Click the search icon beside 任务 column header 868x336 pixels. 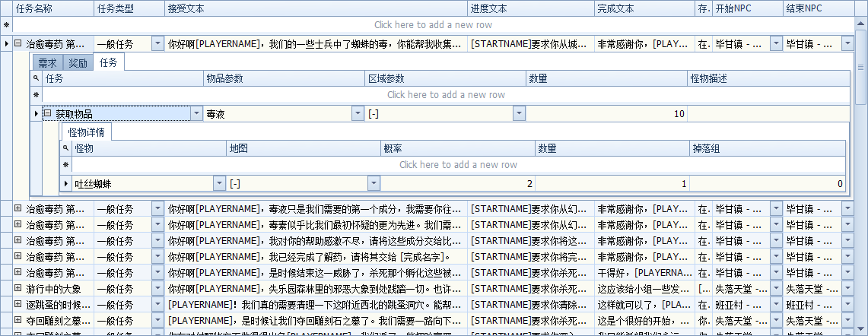coord(36,78)
